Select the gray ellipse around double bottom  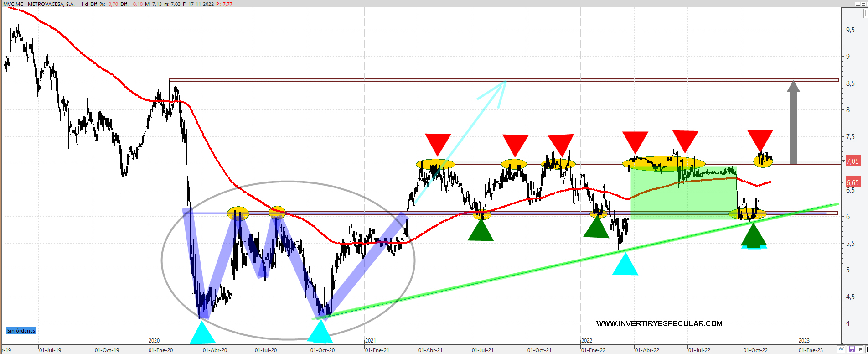pyautogui.click(x=162, y=260)
